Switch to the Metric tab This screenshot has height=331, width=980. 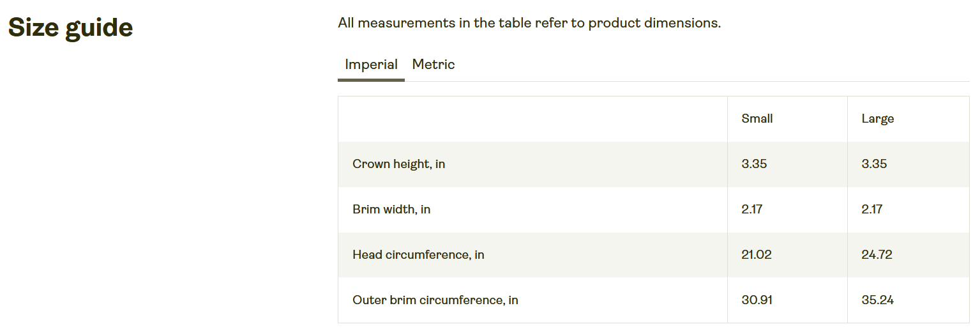coord(433,65)
